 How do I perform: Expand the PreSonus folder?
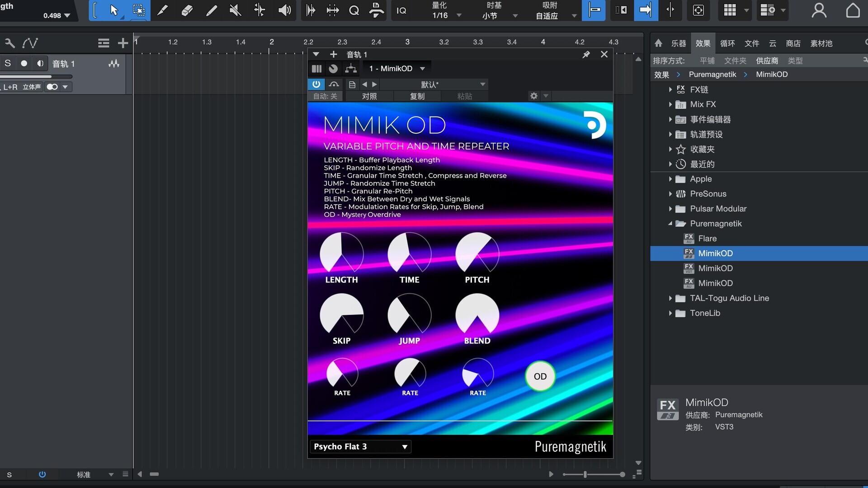pos(670,194)
